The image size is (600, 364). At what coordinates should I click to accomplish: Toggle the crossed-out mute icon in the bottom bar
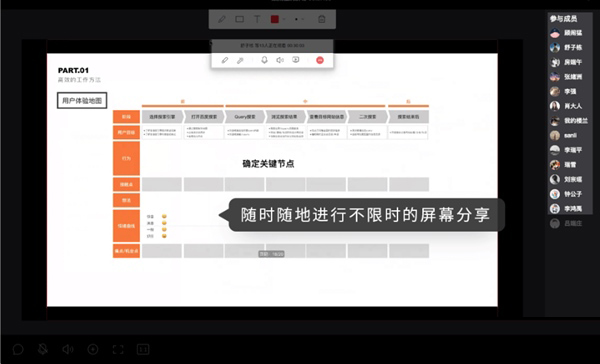click(x=42, y=349)
